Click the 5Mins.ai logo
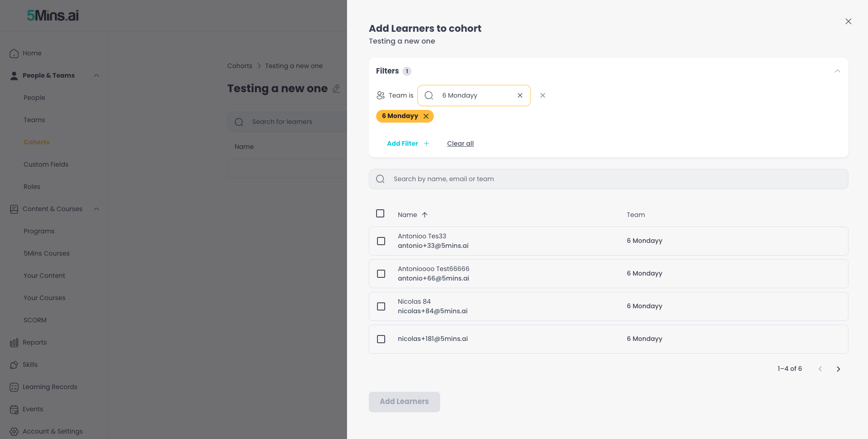This screenshot has width=868, height=439. tap(53, 15)
